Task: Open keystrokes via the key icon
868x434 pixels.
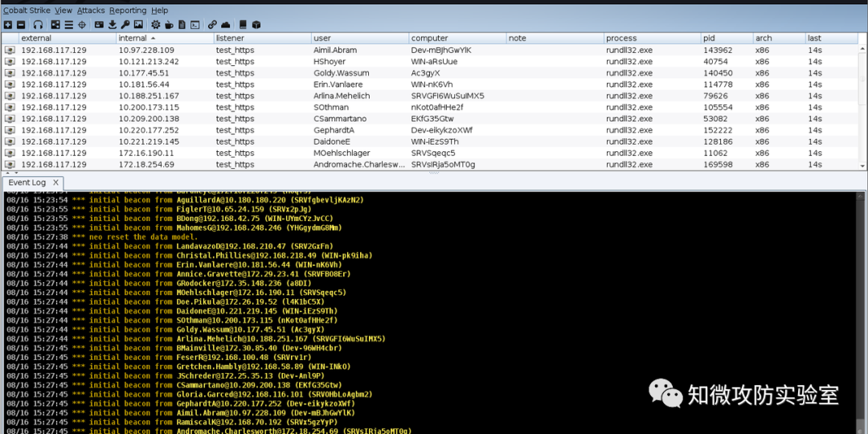Action: point(125,25)
